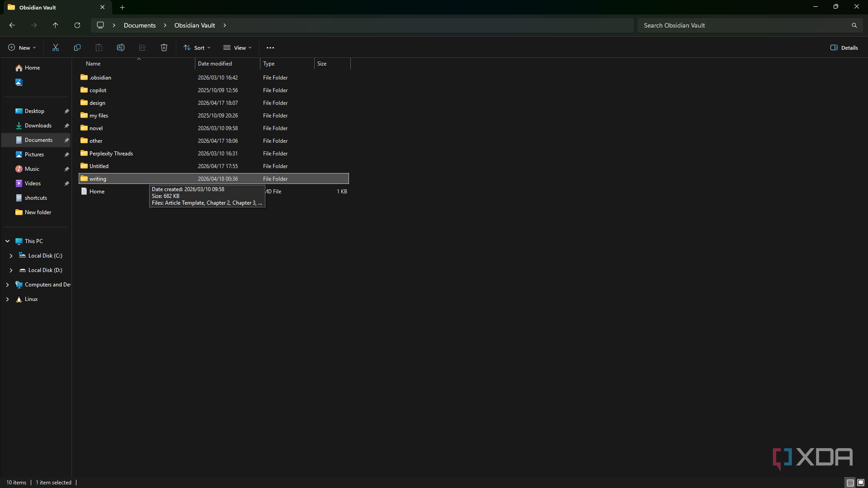Collapse the This PC tree node

(x=8, y=241)
